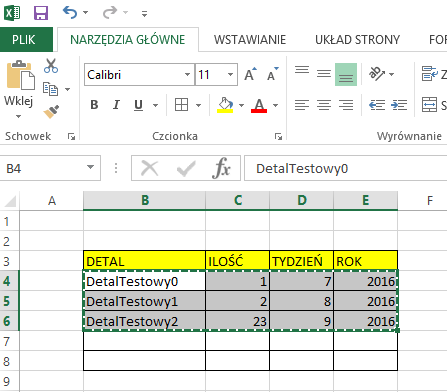Confirm the entry with checkmark icon
The width and height of the screenshot is (447, 392).
click(186, 168)
